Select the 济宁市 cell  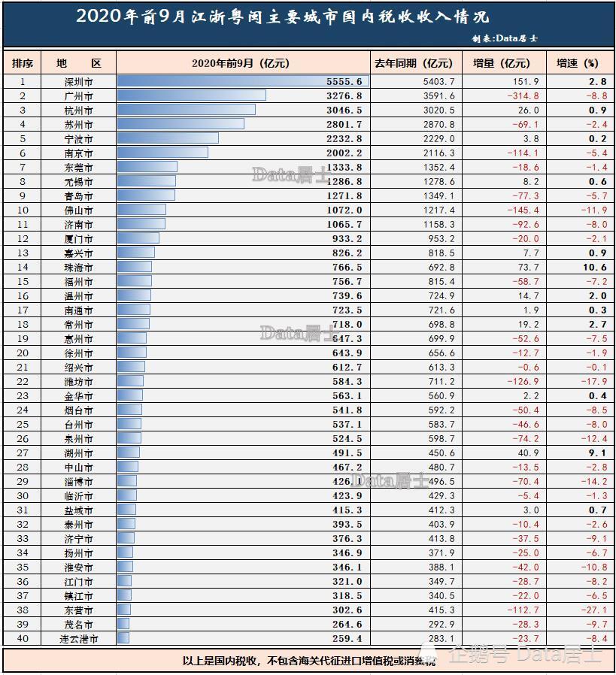pyautogui.click(x=79, y=538)
